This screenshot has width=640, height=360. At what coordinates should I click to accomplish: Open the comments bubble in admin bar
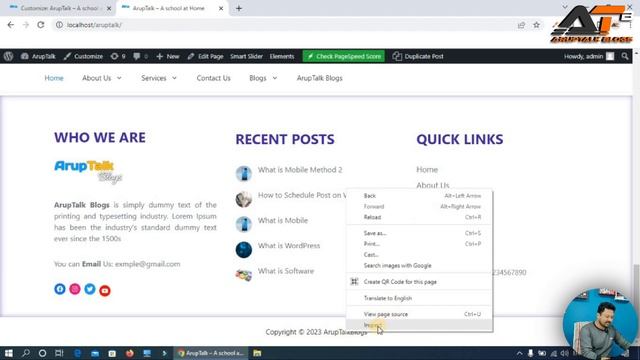[140, 56]
